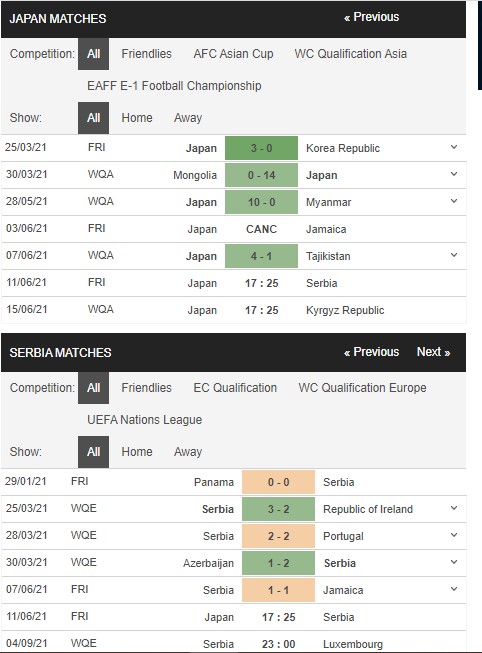Expand Serbia vs Republic of Ireland chevron
The image size is (482, 653).
tap(454, 508)
